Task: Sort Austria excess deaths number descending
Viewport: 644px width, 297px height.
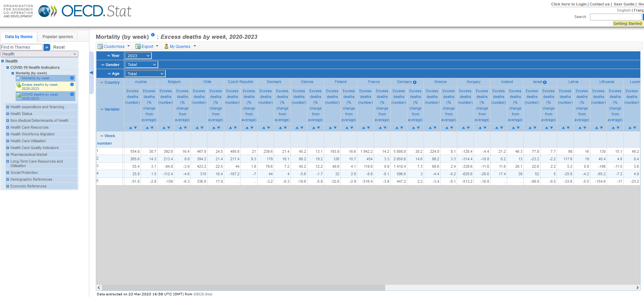Action: pyautogui.click(x=135, y=128)
